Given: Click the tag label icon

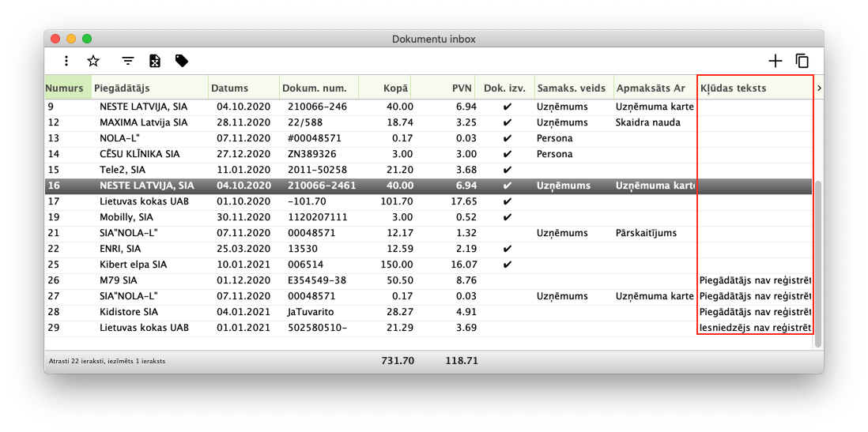Looking at the screenshot, I should (182, 61).
